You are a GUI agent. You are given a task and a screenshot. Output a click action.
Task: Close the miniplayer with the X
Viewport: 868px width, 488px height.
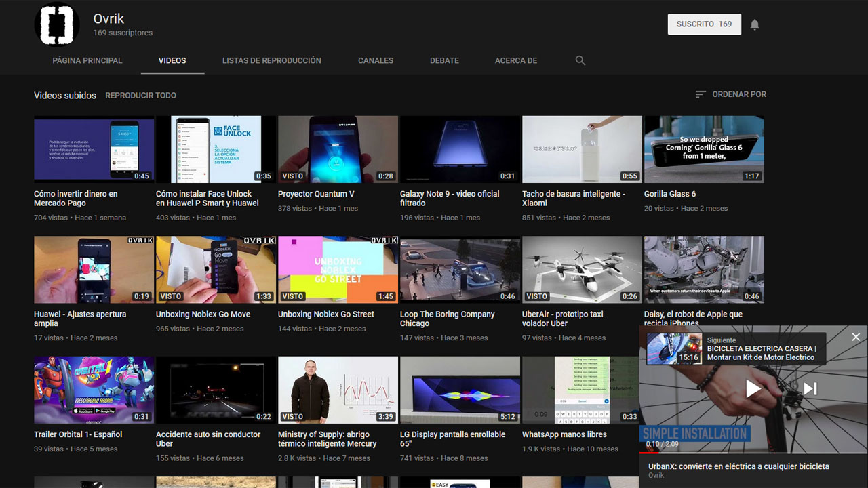856,337
